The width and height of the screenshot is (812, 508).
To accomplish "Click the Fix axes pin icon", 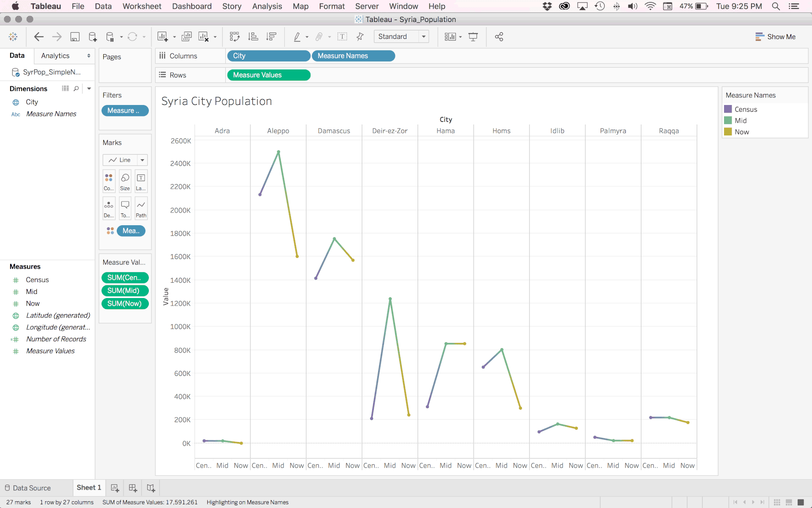I will click(360, 37).
